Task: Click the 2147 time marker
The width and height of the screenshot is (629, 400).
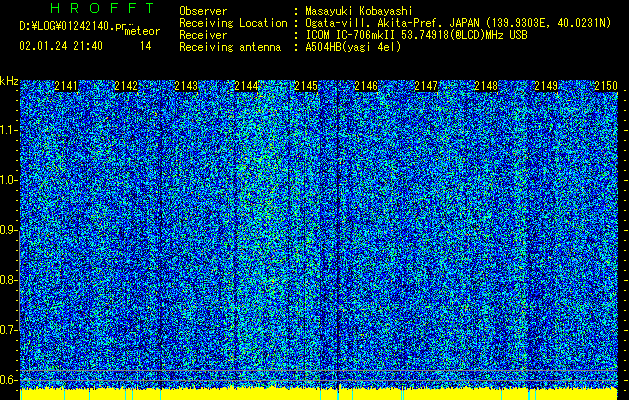Action: point(426,86)
